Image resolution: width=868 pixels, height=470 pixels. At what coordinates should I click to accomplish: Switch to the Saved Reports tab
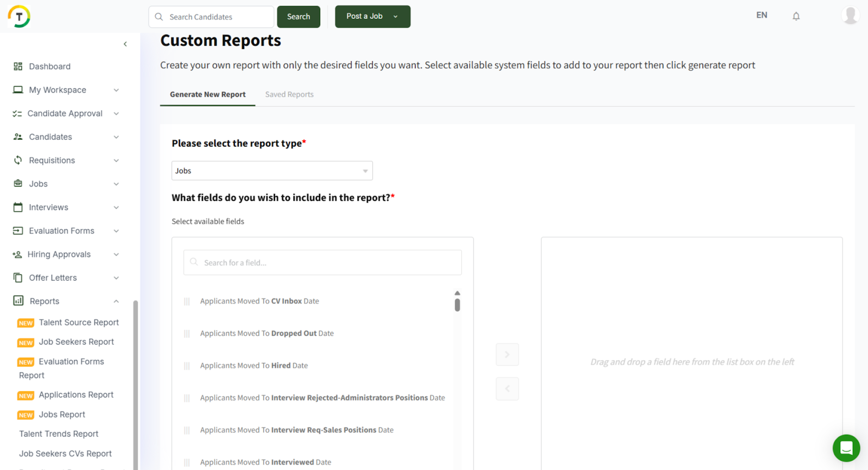(289, 94)
